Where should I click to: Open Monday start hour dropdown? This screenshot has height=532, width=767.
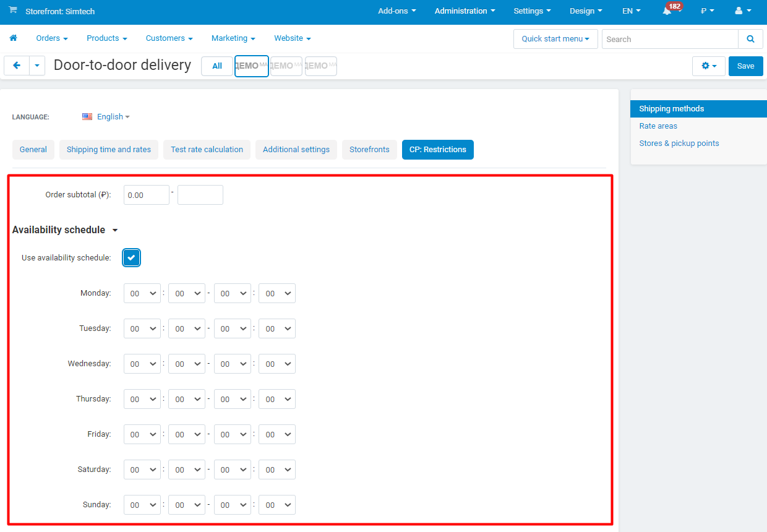pos(142,293)
